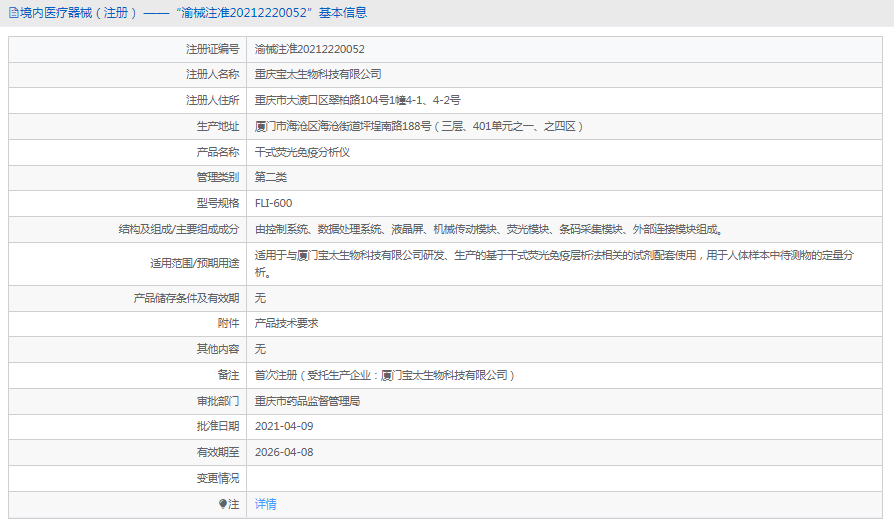The height and width of the screenshot is (526, 894).
Task: Select the 无 value for 其他内容
Action: [x=260, y=349]
